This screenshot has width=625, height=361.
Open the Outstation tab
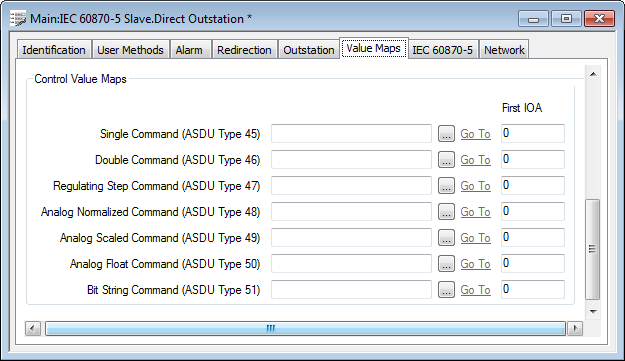[309, 50]
